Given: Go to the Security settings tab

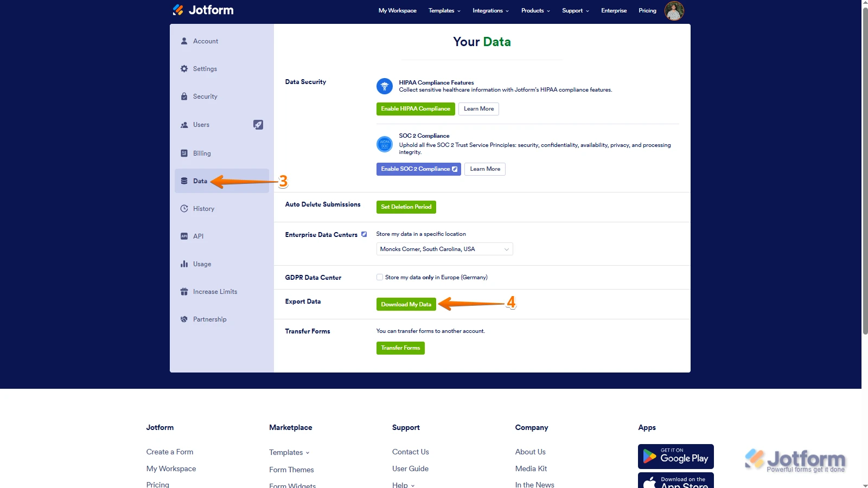Looking at the screenshot, I should point(205,97).
